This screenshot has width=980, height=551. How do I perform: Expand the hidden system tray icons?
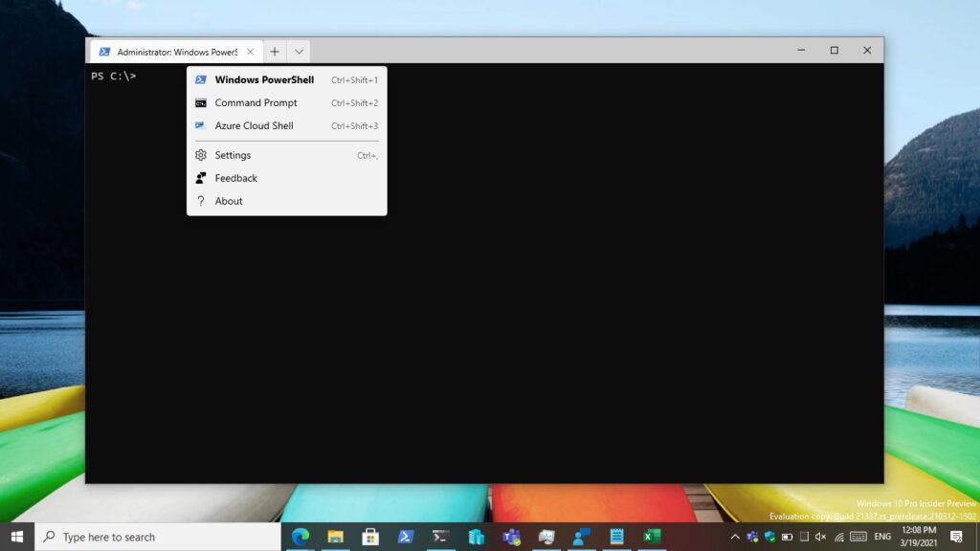(735, 537)
